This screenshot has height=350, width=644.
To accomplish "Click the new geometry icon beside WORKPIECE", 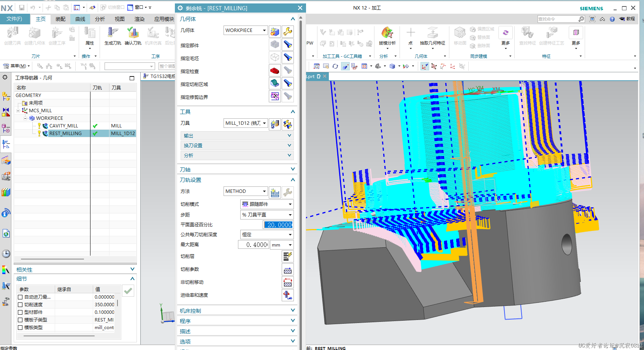I will click(275, 31).
